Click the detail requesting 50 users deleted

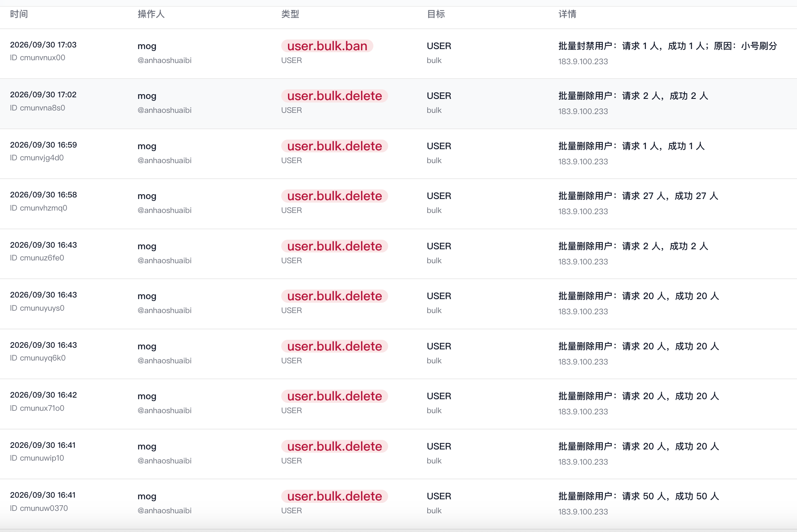click(x=639, y=496)
